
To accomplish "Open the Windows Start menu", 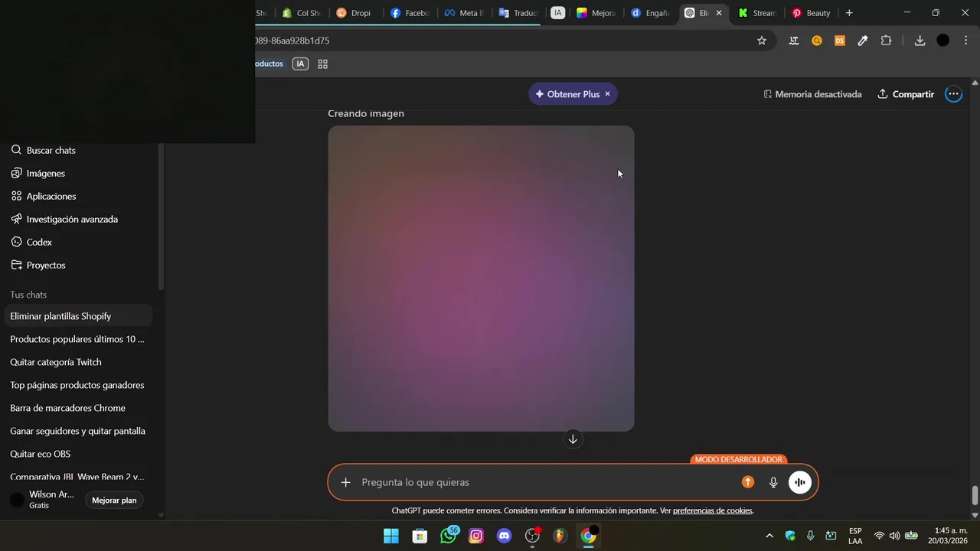I will click(391, 536).
